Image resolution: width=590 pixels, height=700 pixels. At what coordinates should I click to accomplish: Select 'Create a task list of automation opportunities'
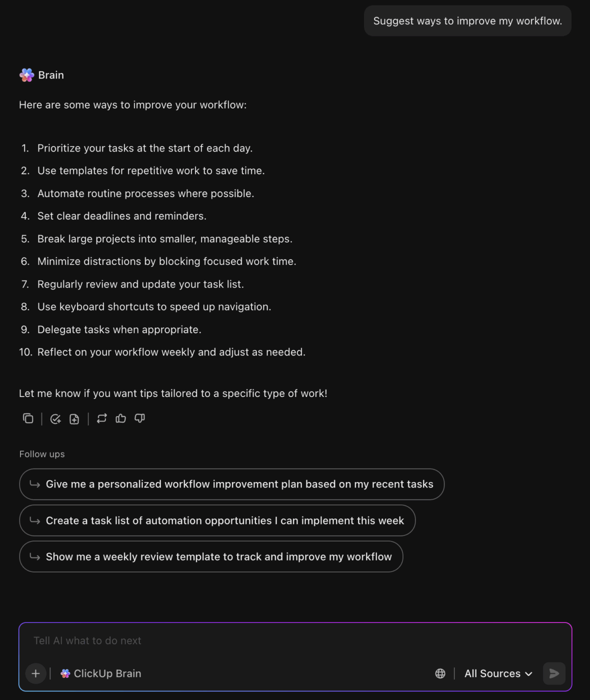point(217,520)
